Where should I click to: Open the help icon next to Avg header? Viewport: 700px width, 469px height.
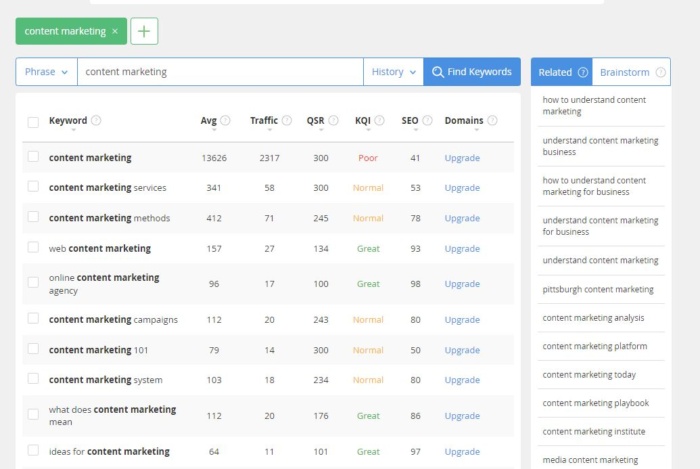[x=225, y=120]
